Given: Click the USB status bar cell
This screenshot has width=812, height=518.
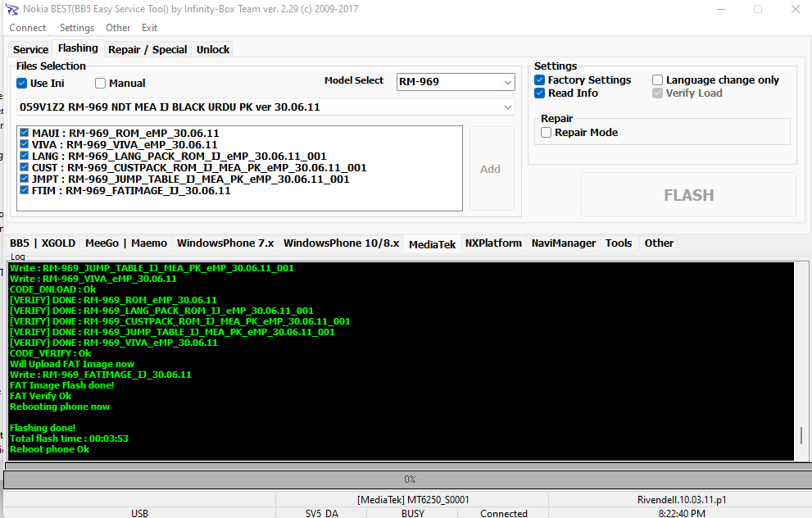Looking at the screenshot, I should pos(139,513).
